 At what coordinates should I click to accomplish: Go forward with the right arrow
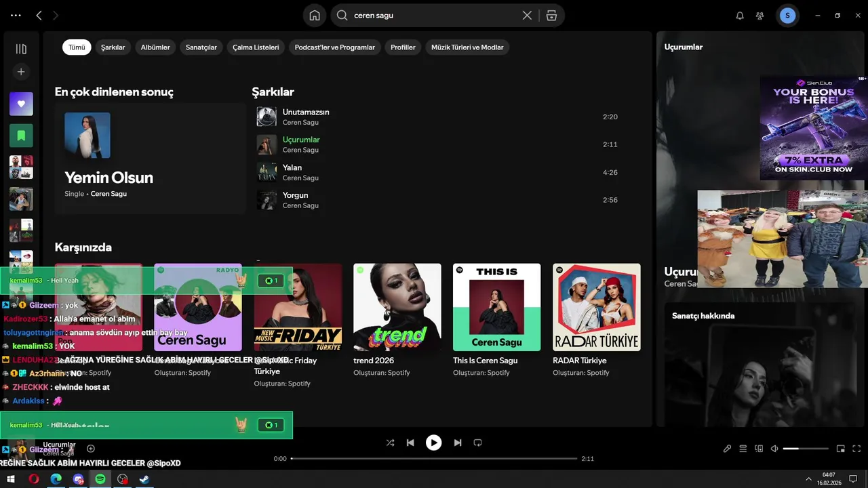coord(56,15)
